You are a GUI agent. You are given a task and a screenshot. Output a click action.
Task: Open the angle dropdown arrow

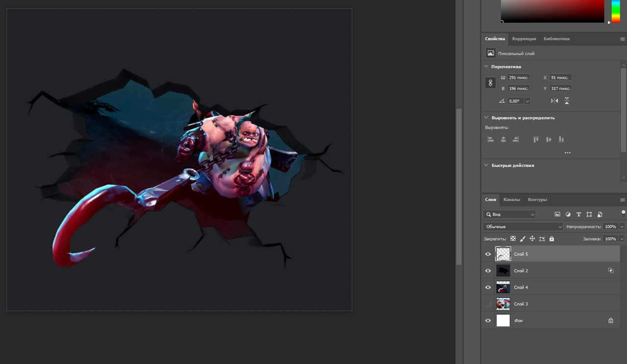click(527, 101)
